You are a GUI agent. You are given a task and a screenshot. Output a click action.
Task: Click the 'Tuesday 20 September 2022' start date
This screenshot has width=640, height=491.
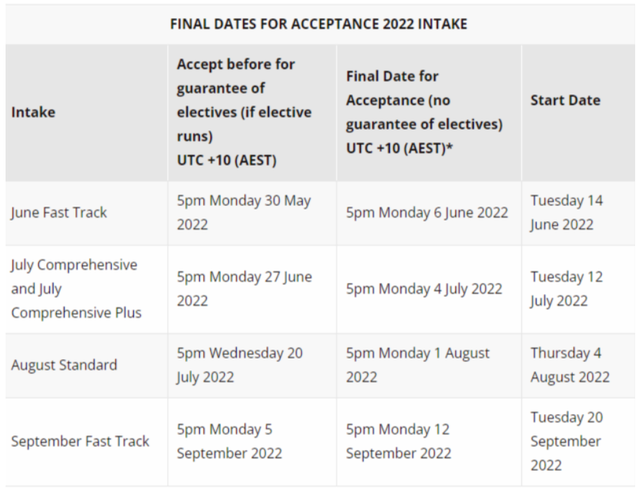pos(567,441)
